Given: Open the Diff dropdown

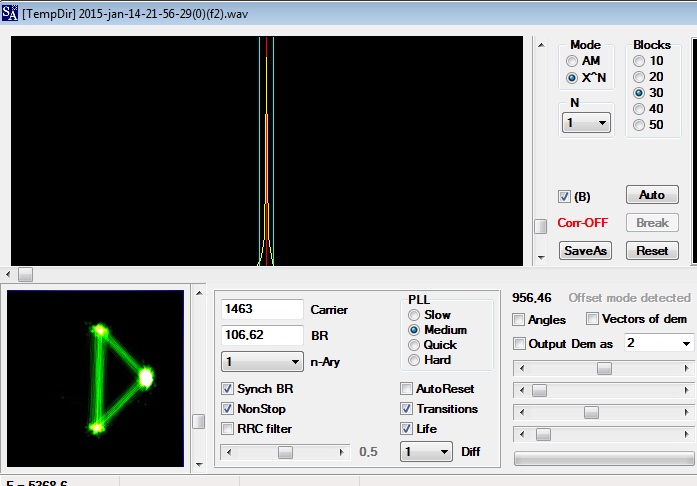Looking at the screenshot, I should (x=426, y=452).
